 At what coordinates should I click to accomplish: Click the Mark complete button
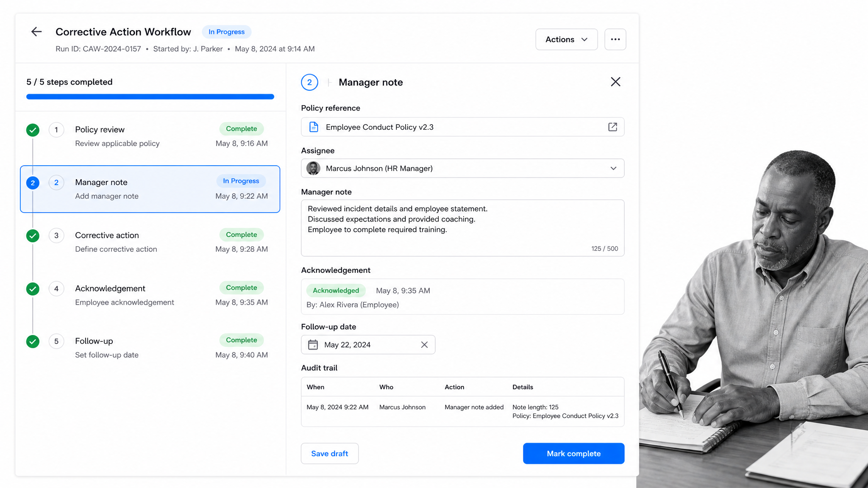click(x=573, y=453)
